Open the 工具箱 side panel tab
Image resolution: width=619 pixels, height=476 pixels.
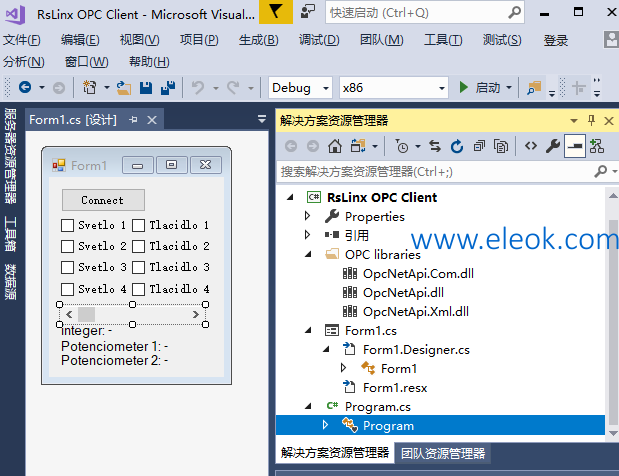tap(10, 234)
